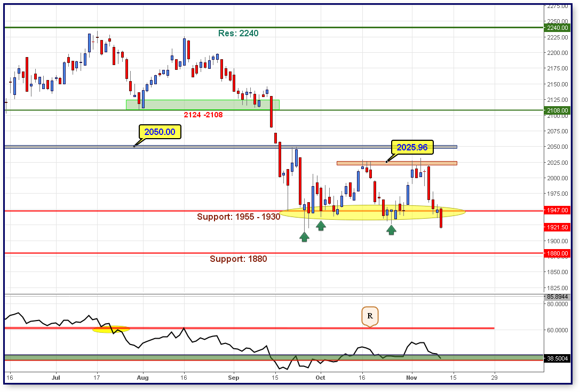This screenshot has width=580, height=392.
Task: Click the 2200.00 price axis label
Action: 558,53
